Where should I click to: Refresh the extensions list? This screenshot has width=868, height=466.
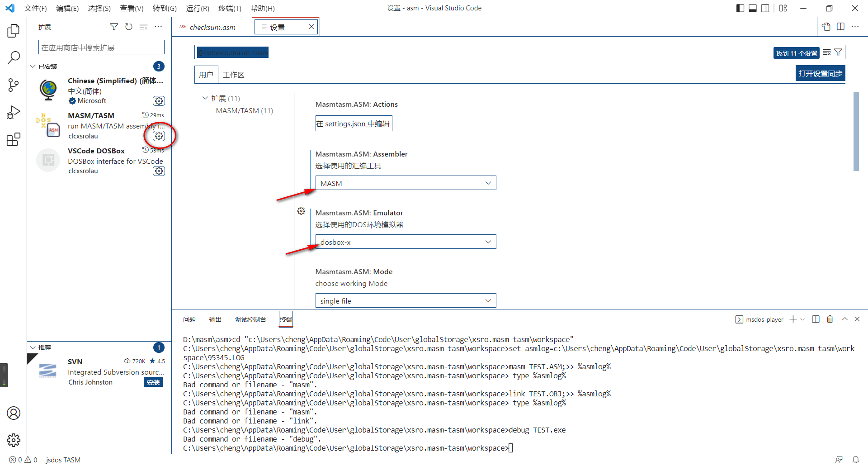click(129, 27)
